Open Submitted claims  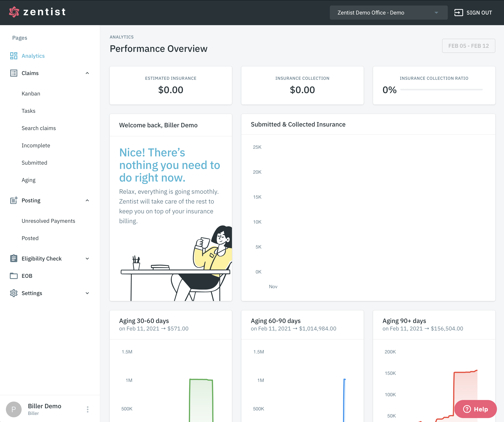(x=34, y=163)
